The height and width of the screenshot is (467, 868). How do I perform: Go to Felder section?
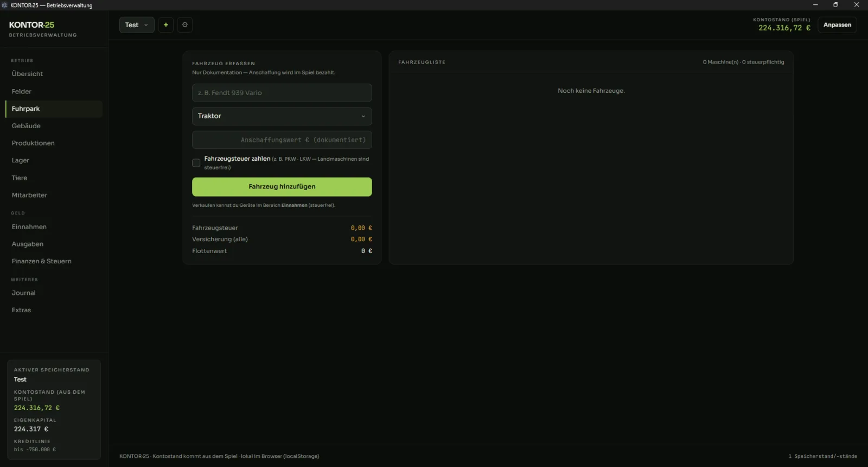[54, 92]
